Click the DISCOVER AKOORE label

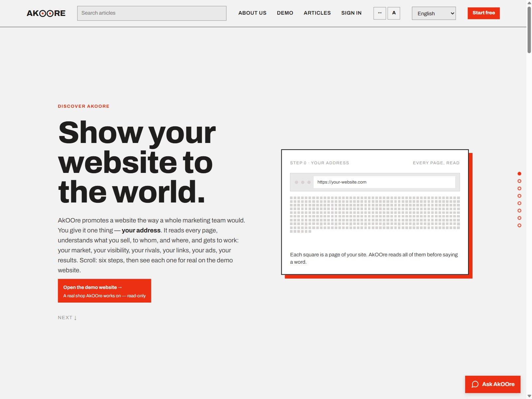83,106
